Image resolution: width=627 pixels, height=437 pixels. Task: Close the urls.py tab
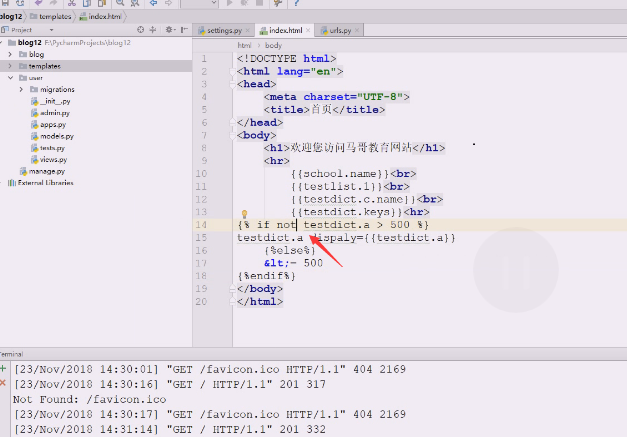click(357, 30)
